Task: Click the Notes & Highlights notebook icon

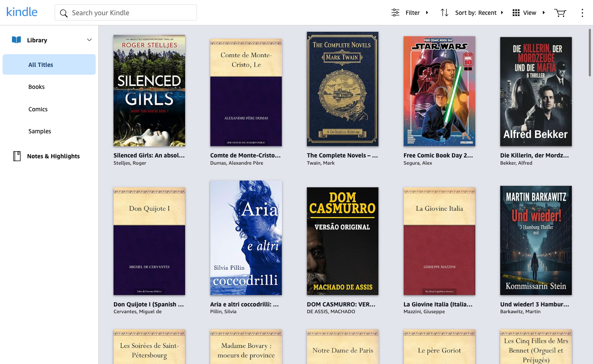Action: (x=17, y=156)
